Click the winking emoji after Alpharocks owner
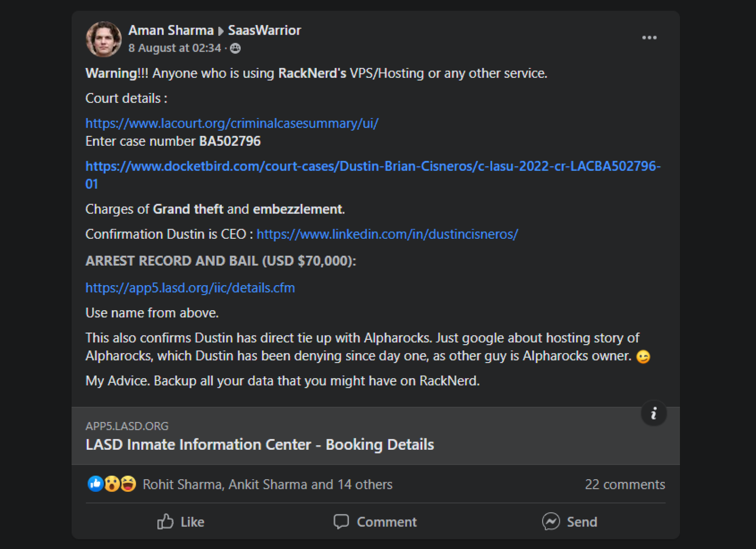 pos(643,357)
